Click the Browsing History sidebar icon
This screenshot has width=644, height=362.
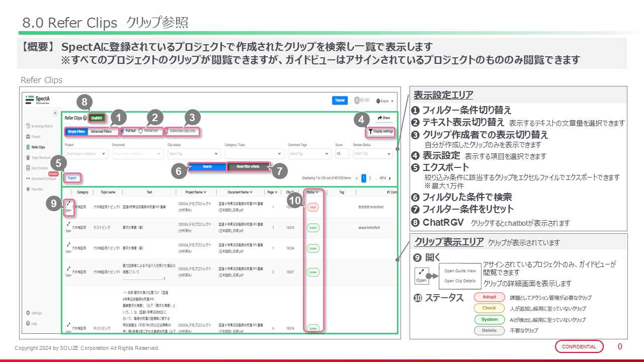[28, 126]
